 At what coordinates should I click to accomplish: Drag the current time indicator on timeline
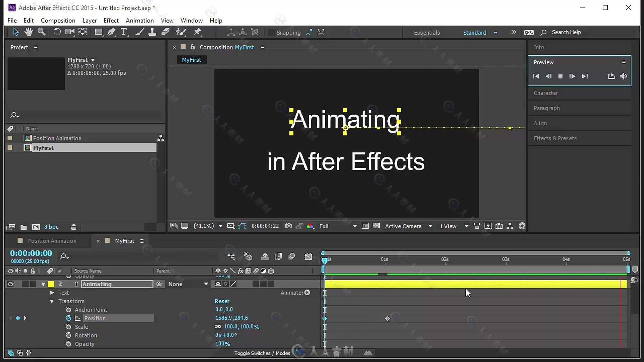click(324, 260)
